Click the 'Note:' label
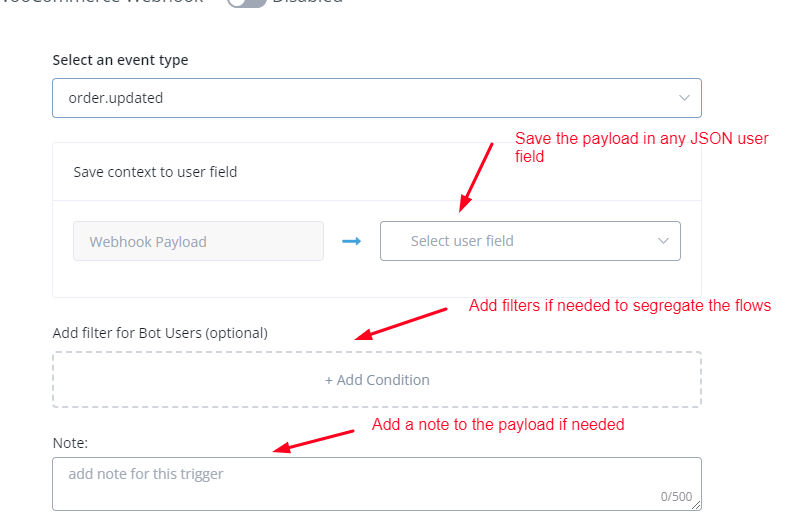 [71, 441]
